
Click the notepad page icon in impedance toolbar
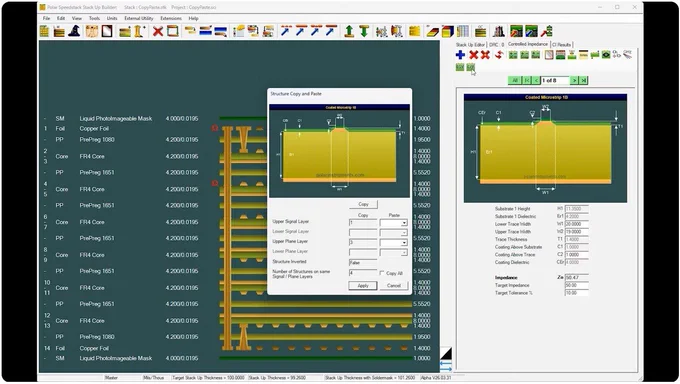coord(549,55)
